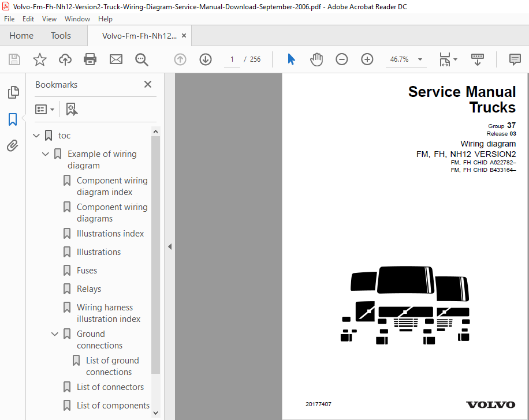Screen dimensions: 529x420
Task: Print the document using printer icon
Action: (90, 59)
